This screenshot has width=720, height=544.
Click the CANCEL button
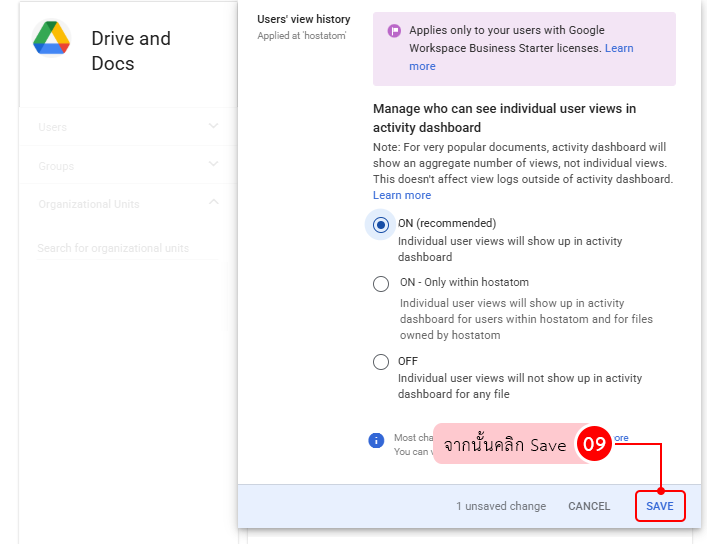tap(589, 506)
